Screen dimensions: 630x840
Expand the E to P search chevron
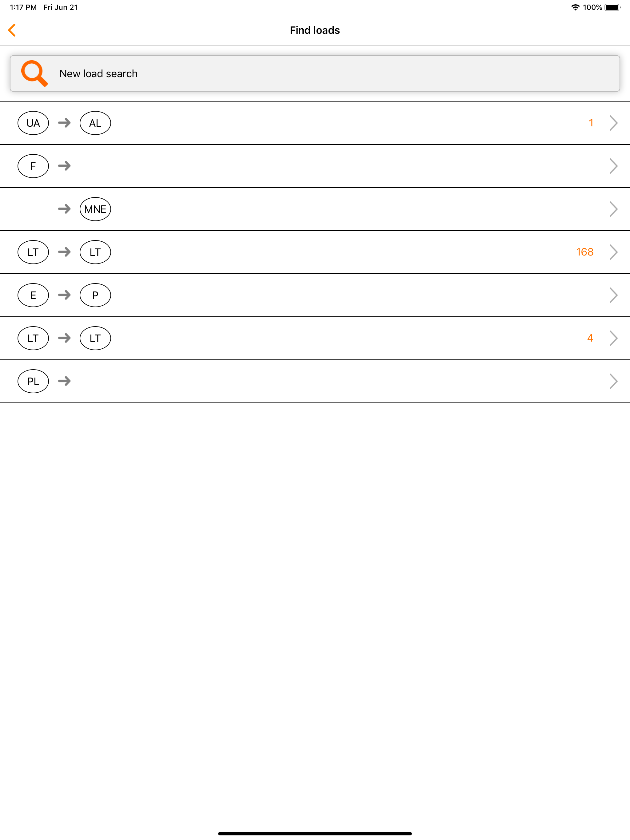(x=613, y=295)
